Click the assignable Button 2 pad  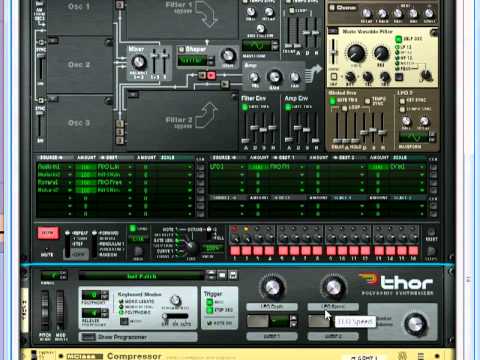(x=319, y=321)
